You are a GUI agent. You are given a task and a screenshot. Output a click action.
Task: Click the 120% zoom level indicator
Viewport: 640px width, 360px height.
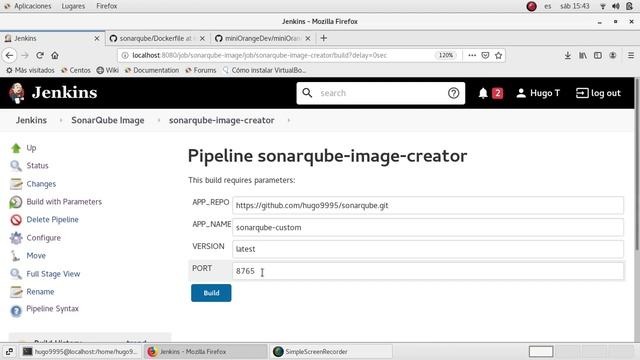pyautogui.click(x=446, y=55)
